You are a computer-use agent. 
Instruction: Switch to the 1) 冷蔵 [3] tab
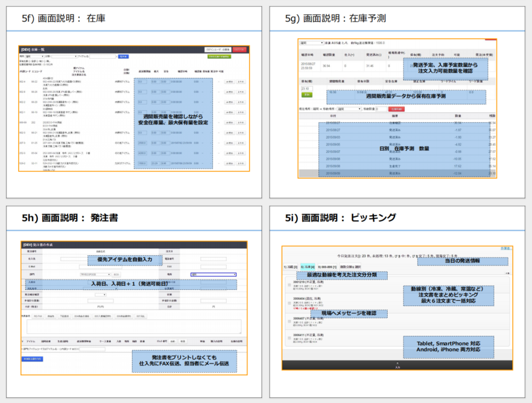pyautogui.click(x=290, y=267)
